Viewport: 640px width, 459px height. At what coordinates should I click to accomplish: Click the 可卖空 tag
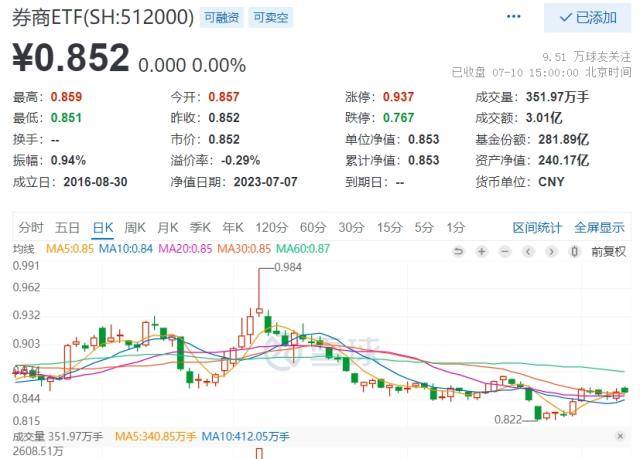pyautogui.click(x=268, y=18)
